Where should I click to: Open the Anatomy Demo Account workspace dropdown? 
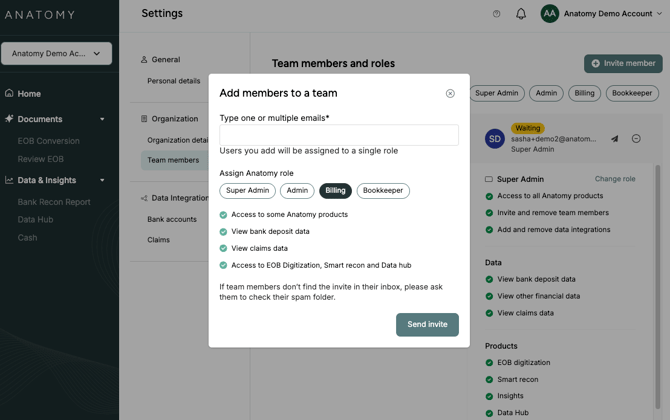click(56, 54)
